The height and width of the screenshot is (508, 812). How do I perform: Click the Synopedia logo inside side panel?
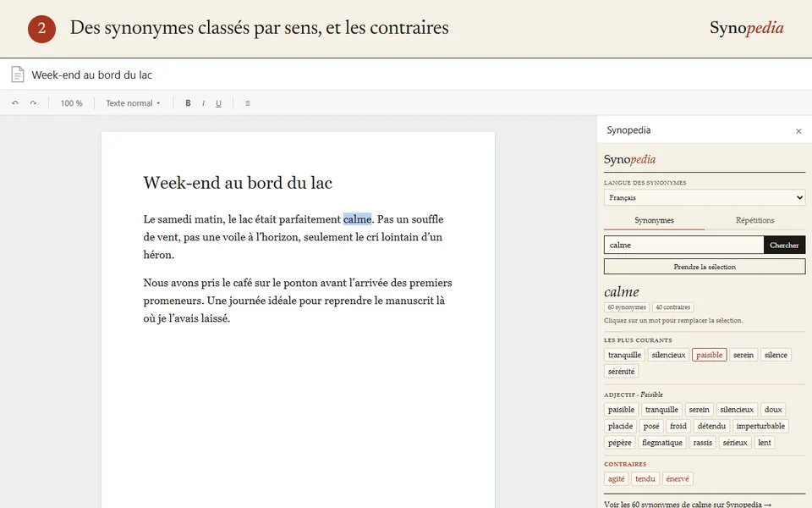click(629, 160)
